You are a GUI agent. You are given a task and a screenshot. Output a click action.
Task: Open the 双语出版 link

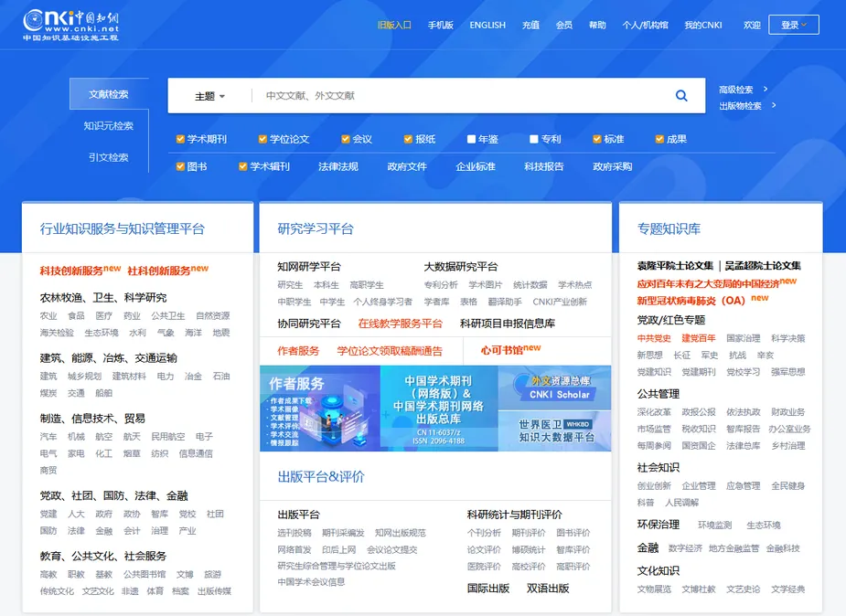pos(548,589)
